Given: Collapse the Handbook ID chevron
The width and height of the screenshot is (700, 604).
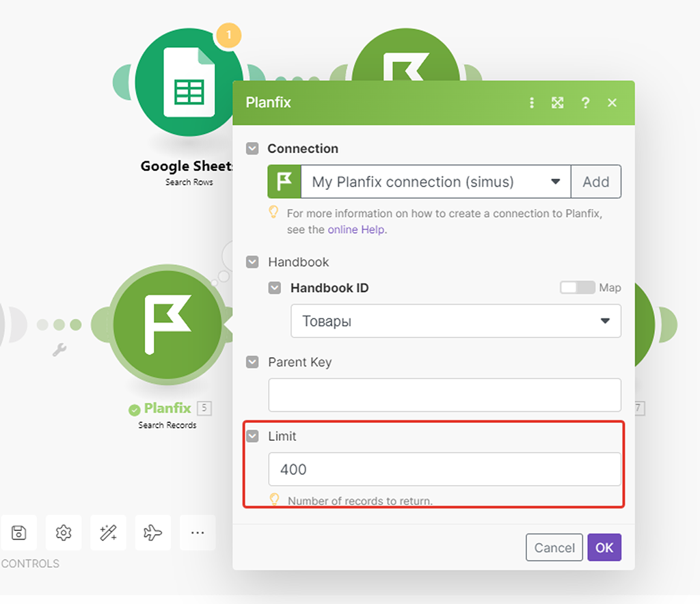Looking at the screenshot, I should pyautogui.click(x=275, y=288).
